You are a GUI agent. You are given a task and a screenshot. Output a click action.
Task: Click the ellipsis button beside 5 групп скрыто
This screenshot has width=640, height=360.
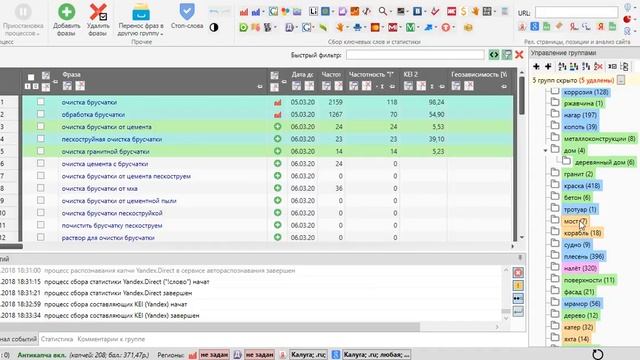click(620, 80)
